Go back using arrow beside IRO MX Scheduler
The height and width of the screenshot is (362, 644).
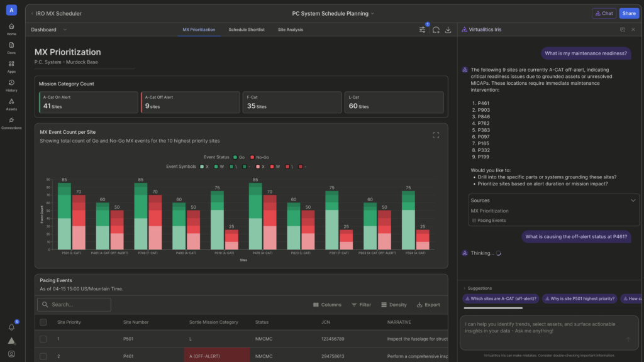[x=32, y=14]
